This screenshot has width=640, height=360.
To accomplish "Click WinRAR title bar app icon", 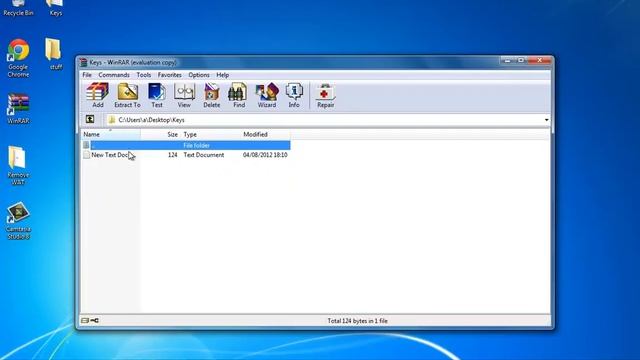I will coord(84,62).
